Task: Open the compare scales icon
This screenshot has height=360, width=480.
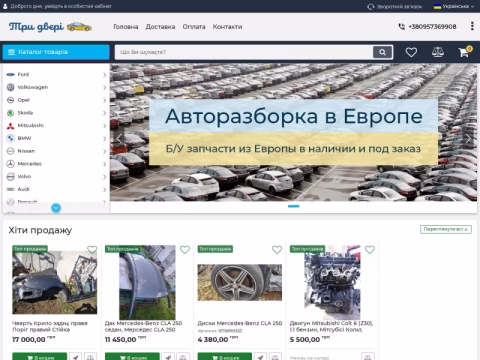Action: [x=438, y=52]
